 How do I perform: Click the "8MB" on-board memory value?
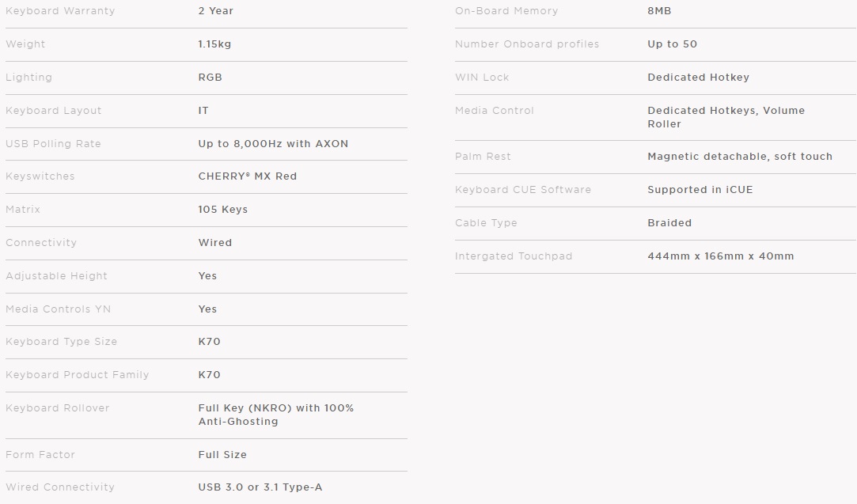tap(659, 11)
